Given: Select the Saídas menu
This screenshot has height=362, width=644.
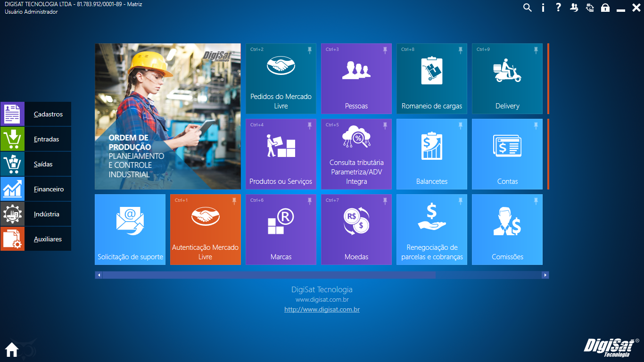Looking at the screenshot, I should [36, 164].
